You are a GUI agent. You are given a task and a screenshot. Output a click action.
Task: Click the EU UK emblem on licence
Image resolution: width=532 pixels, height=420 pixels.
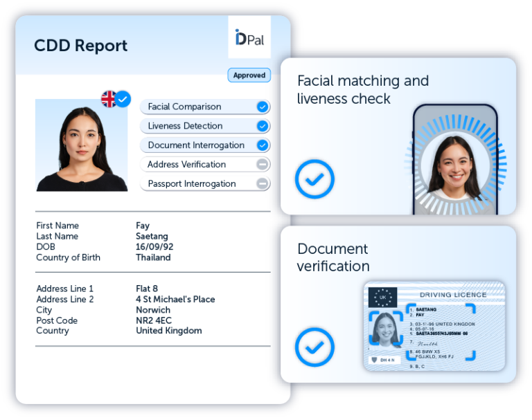(382, 298)
